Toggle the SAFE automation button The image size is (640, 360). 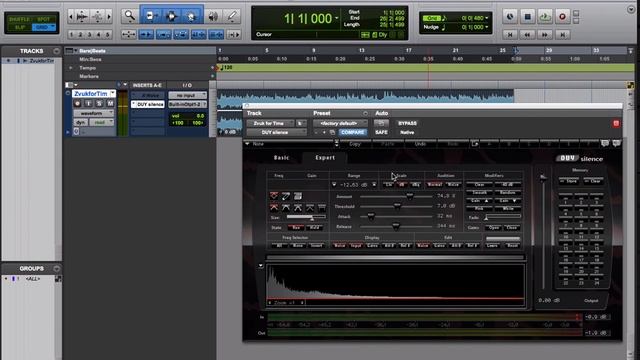[x=381, y=132]
